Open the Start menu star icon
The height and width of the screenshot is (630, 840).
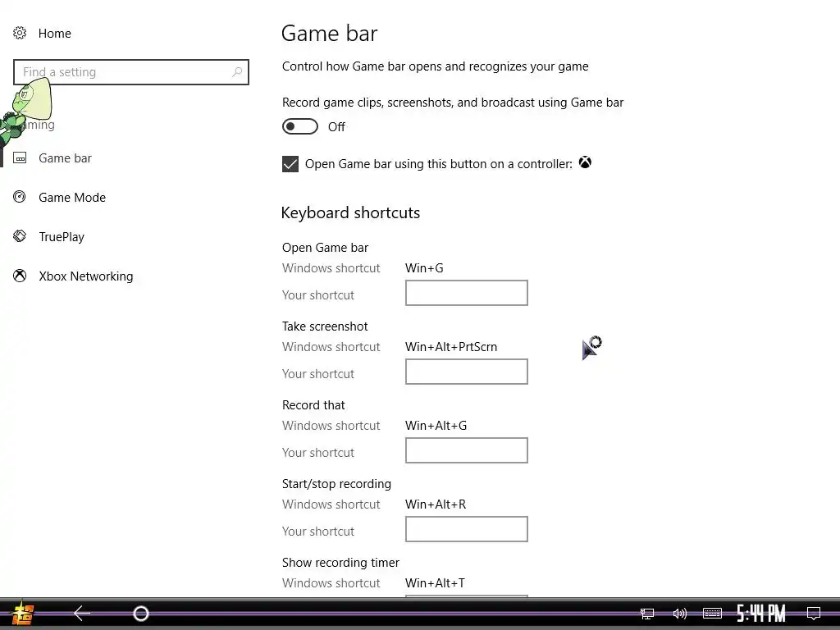pyautogui.click(x=22, y=614)
